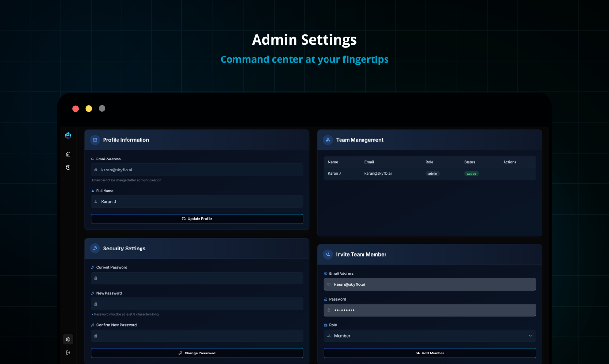This screenshot has width=609, height=364.
Task: Click Invite Team Member header icon
Action: [x=328, y=254]
